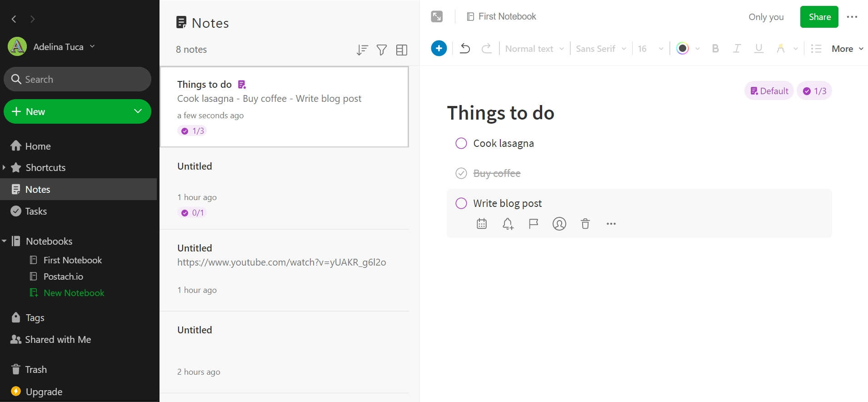Redo the last edit

click(x=487, y=48)
